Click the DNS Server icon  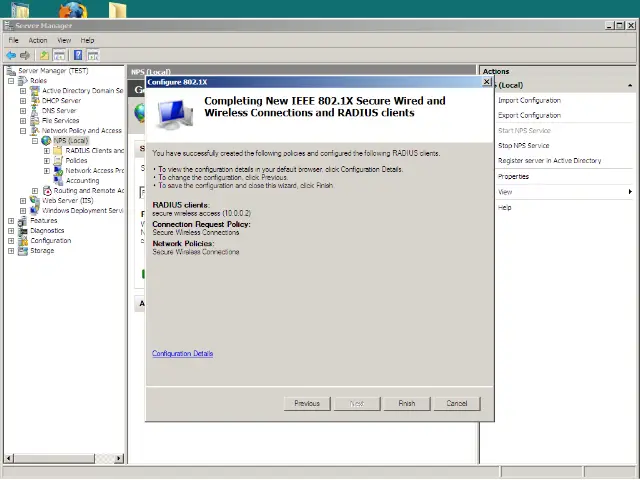click(35, 111)
